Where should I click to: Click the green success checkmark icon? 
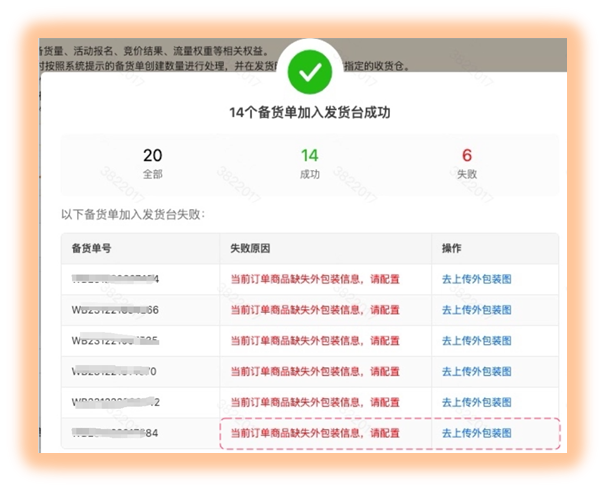click(x=310, y=71)
